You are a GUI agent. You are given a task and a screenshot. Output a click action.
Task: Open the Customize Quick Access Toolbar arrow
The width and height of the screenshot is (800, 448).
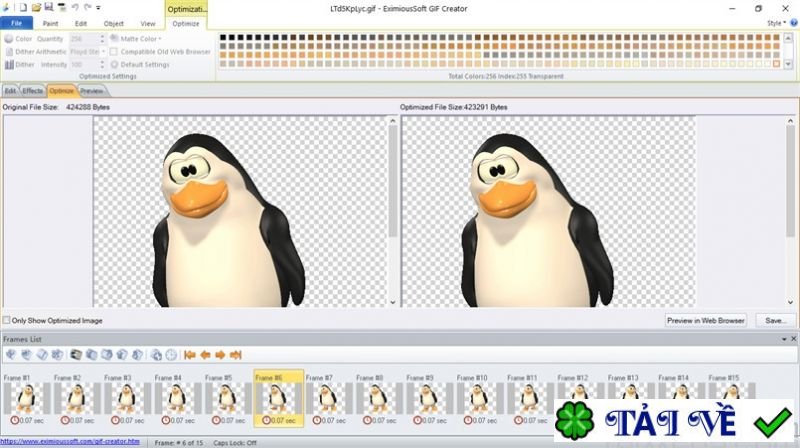coord(98,8)
